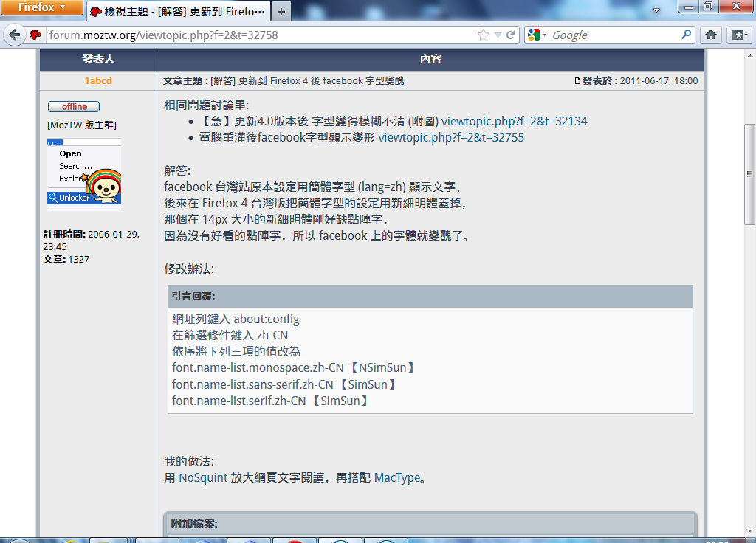The image size is (756, 543).
Task: Click the 文章主題 subject line
Action: coord(283,81)
